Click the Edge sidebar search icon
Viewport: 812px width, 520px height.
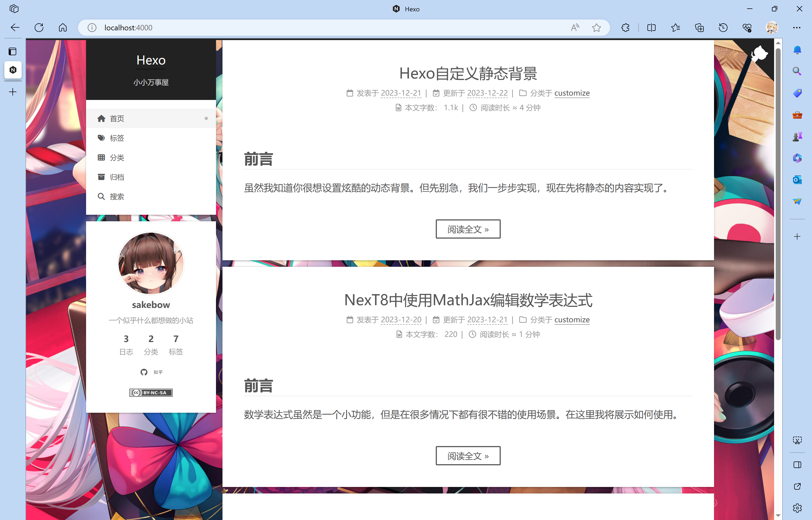pos(797,71)
